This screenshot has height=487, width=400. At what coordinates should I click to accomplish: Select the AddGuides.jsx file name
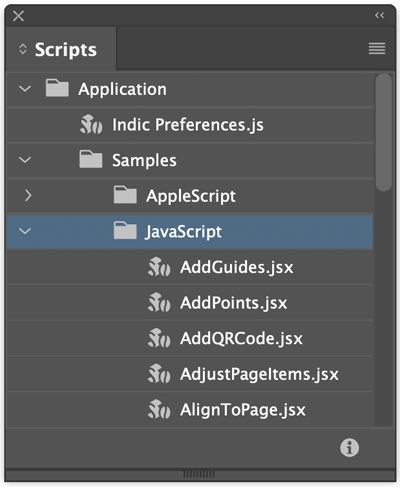point(237,267)
